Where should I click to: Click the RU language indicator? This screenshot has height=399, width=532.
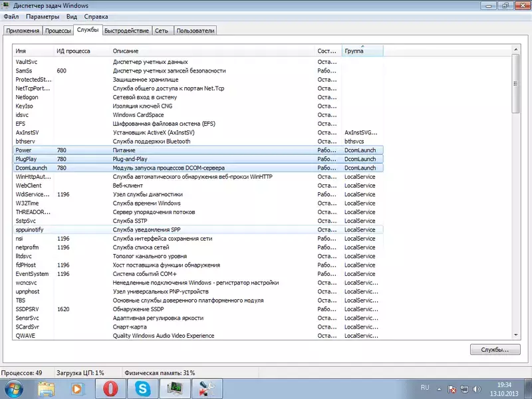[425, 388]
